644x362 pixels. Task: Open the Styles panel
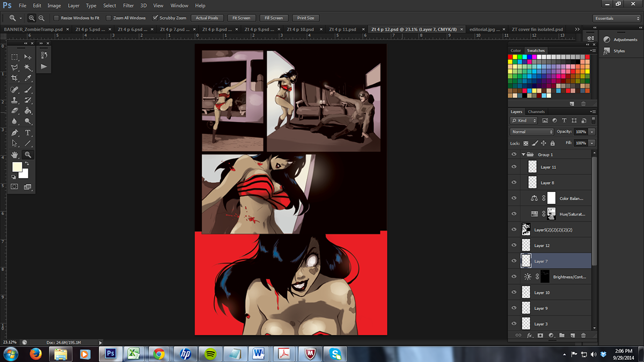click(615, 51)
